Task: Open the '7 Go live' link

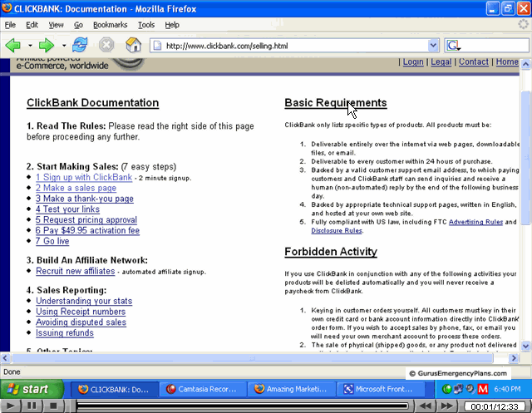Action: (52, 241)
